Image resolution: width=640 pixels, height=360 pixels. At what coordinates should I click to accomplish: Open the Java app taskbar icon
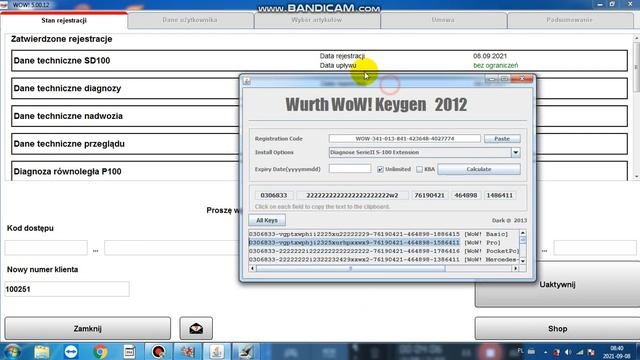[x=217, y=351]
